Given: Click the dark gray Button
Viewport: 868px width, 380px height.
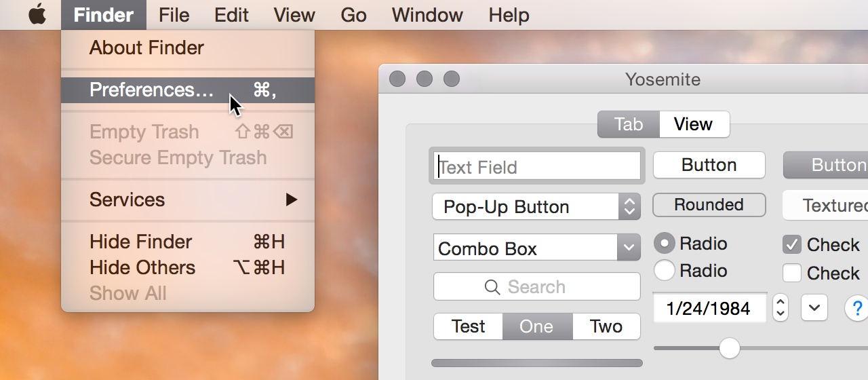Looking at the screenshot, I should (x=826, y=165).
